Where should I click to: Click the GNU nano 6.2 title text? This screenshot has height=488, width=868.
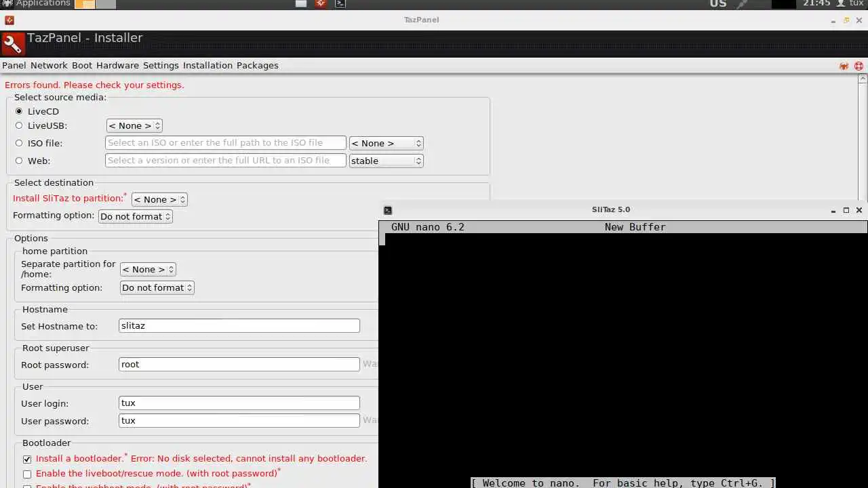pos(428,227)
